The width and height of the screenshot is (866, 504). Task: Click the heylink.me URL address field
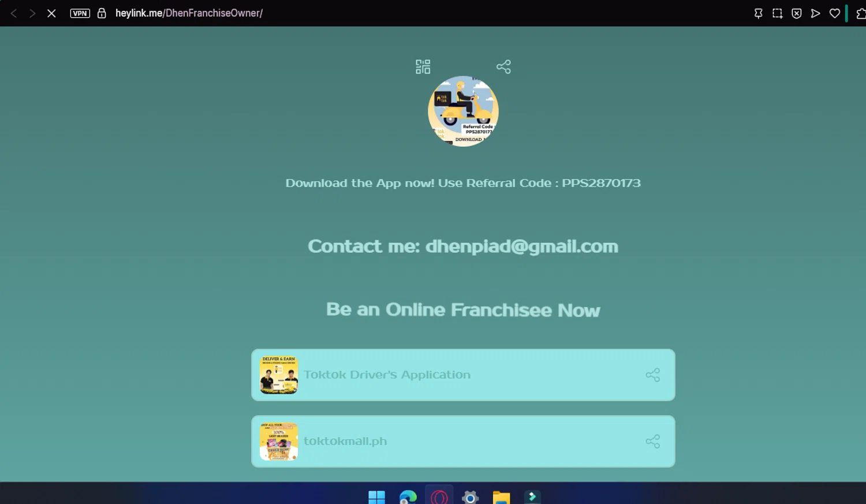(189, 13)
